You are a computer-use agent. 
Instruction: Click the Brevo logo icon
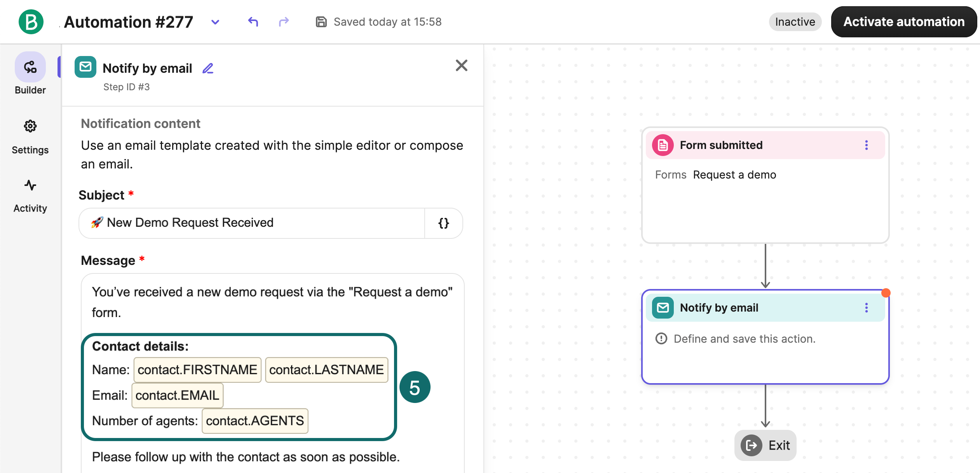pyautogui.click(x=31, y=22)
